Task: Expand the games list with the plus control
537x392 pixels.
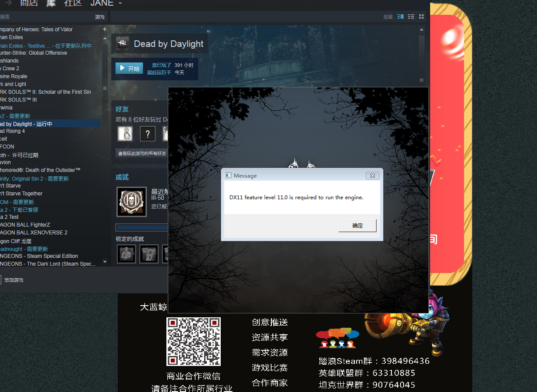Action: (x=104, y=29)
